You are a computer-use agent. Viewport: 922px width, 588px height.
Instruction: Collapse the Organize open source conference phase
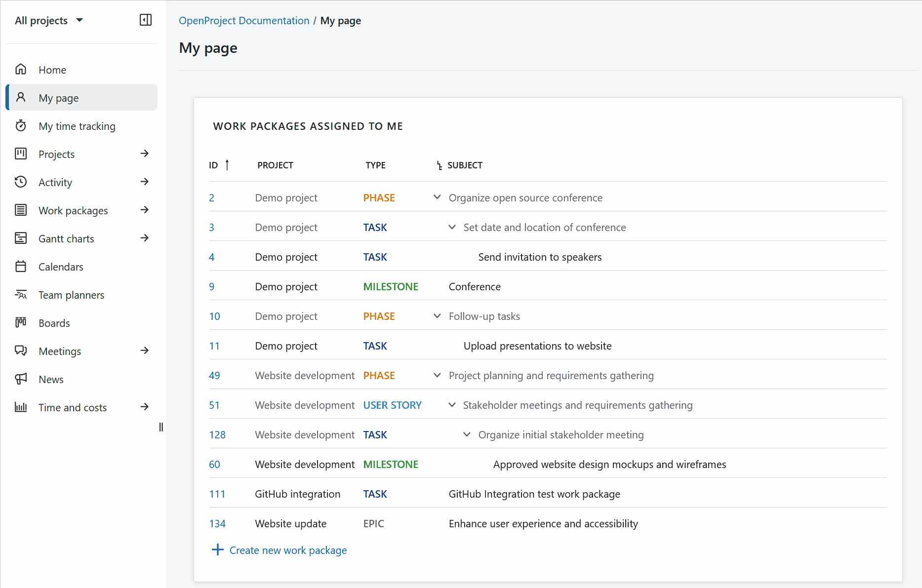437,197
